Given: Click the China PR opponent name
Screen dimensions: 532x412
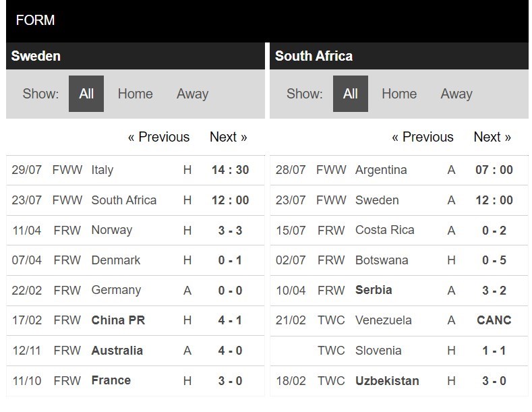Looking at the screenshot, I should point(118,320).
